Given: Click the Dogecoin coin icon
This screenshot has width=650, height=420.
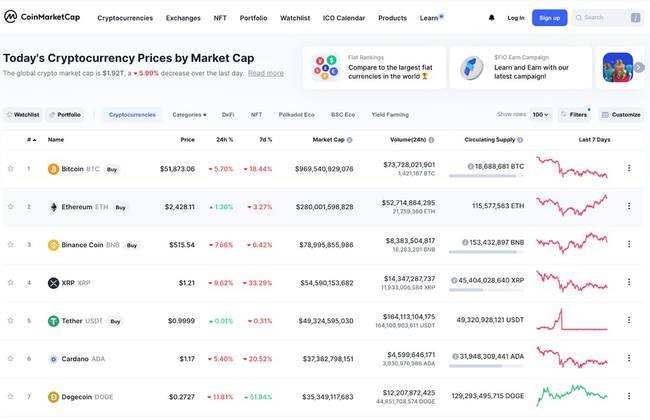Looking at the screenshot, I should (x=53, y=397).
